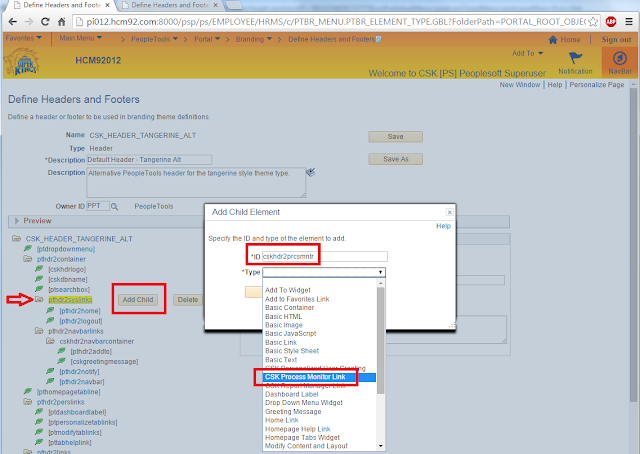The width and height of the screenshot is (640, 454).
Task: Click leaf icon beside [pthdr2home]
Action: pos(50,310)
